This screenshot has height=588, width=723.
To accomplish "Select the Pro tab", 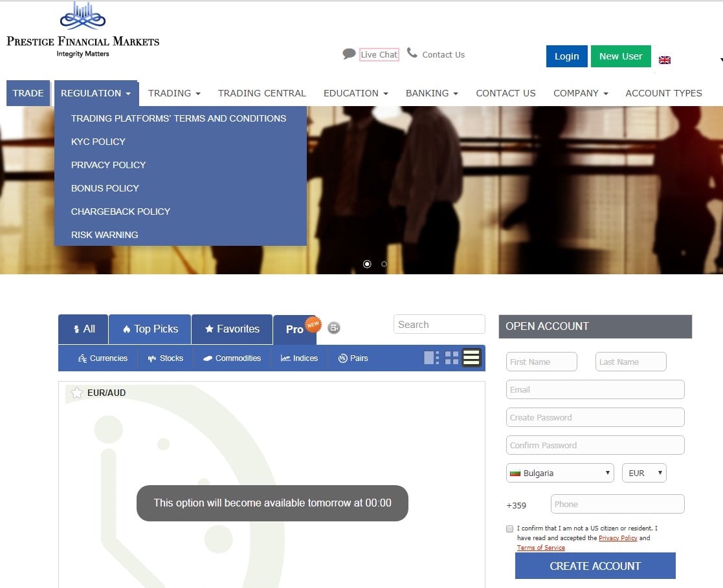I will pyautogui.click(x=295, y=329).
